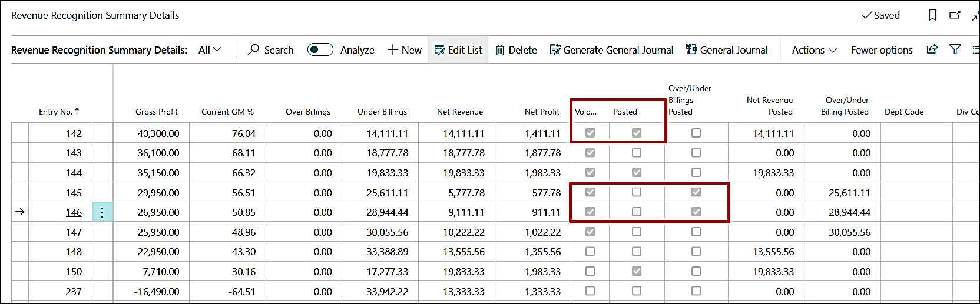Open page in new window icon
Image resolution: width=980 pixels, height=304 pixels.
pos(955,15)
